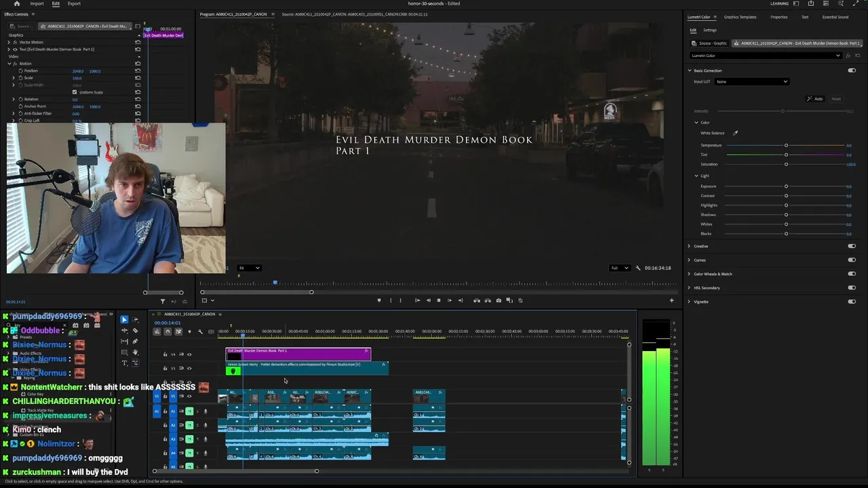The height and width of the screenshot is (488, 868).
Task: Select the Track Select Forward tool
Action: [135, 319]
